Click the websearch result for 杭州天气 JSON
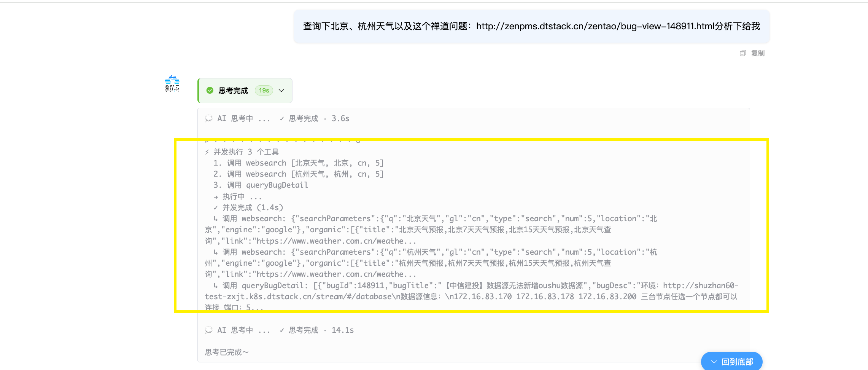 point(431,263)
